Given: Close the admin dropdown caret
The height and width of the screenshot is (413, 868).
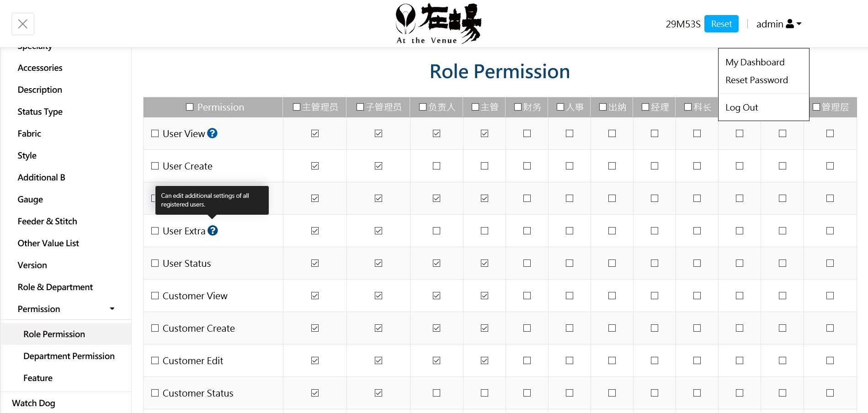Looking at the screenshot, I should (x=799, y=24).
